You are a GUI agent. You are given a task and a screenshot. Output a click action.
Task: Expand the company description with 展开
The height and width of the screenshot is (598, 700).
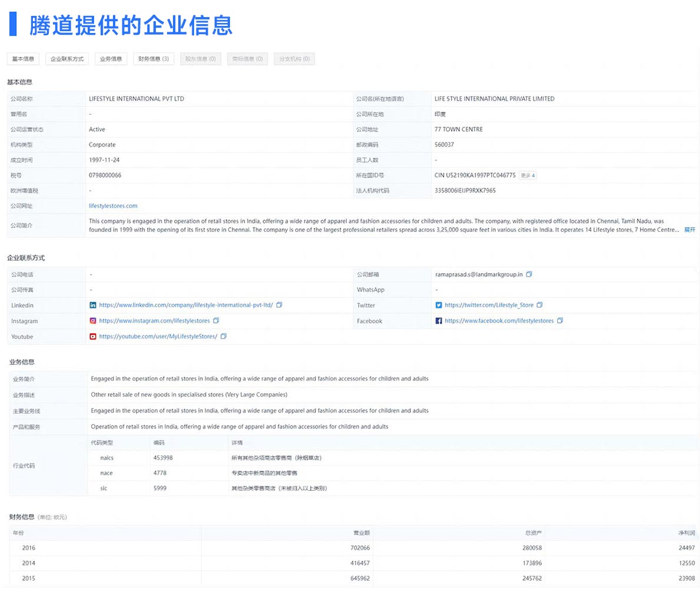pyautogui.click(x=689, y=230)
